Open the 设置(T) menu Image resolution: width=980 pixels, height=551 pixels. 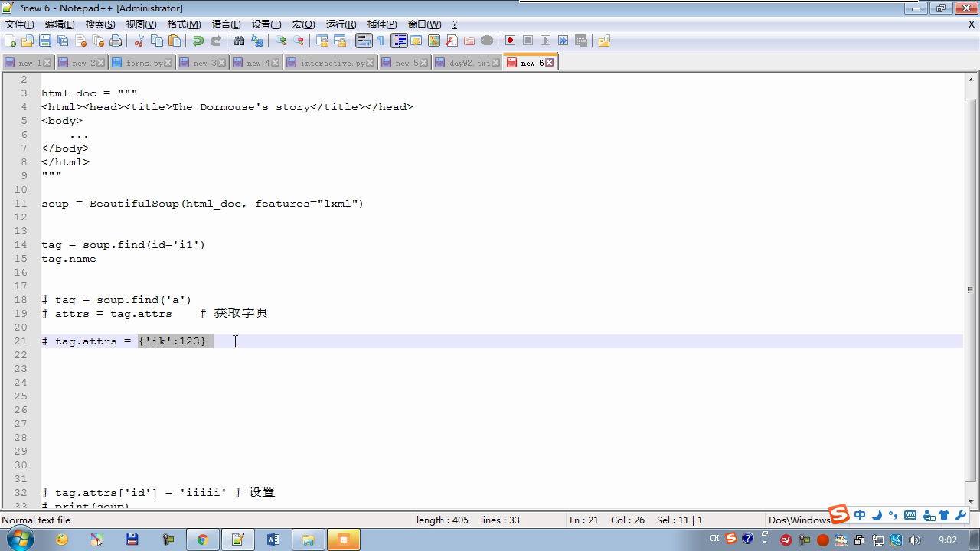(266, 24)
